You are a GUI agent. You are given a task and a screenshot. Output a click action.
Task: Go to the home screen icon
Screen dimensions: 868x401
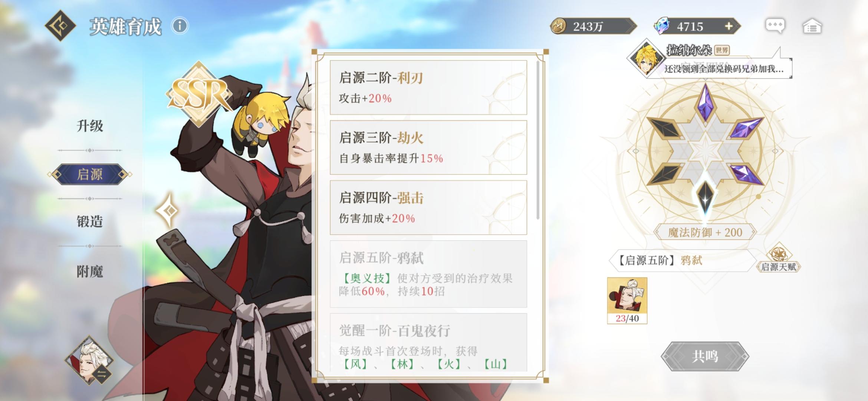coord(812,26)
